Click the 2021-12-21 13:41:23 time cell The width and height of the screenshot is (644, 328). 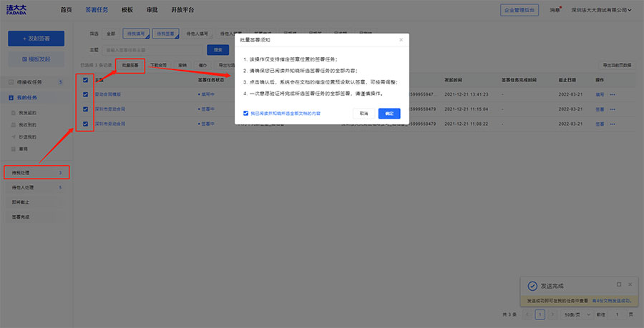click(466, 95)
